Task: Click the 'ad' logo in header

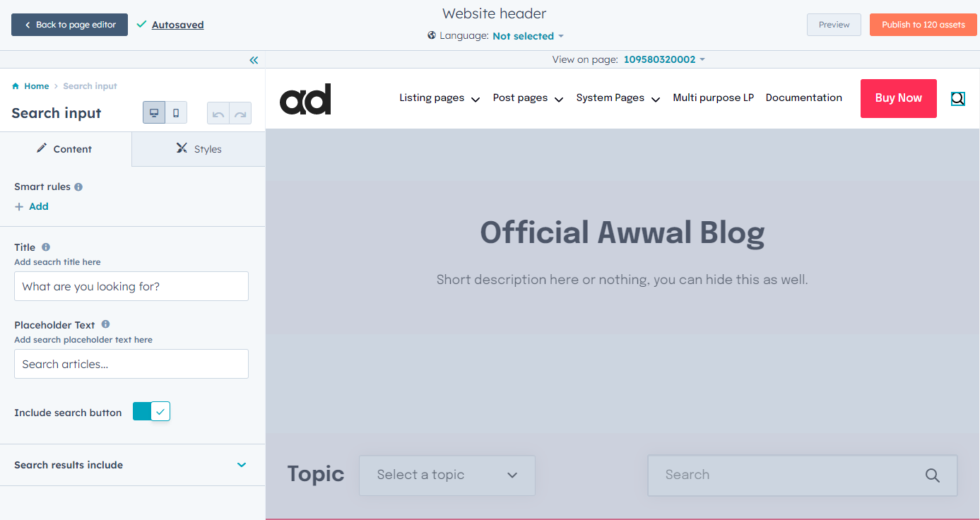Action: pyautogui.click(x=305, y=99)
